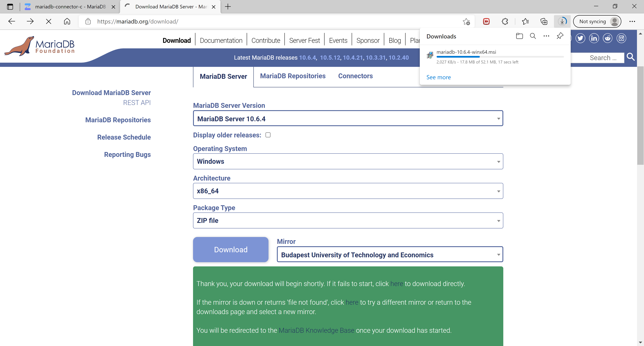This screenshot has width=644, height=346.
Task: Switch to Connectors tab
Action: click(x=355, y=76)
